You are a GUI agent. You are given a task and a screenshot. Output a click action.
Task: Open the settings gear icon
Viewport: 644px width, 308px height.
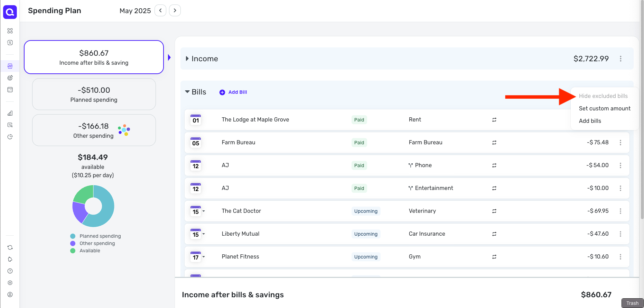10,283
